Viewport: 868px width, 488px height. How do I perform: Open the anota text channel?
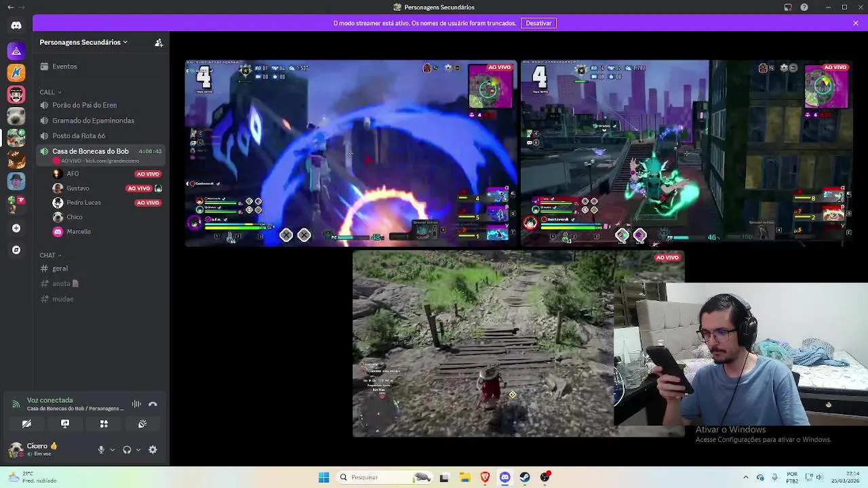pos(101,283)
